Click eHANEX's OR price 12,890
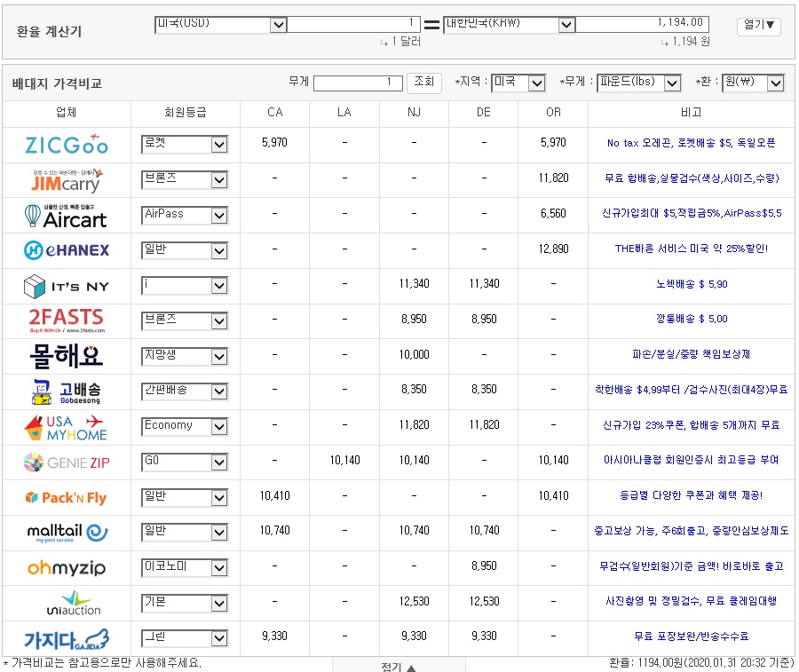This screenshot has height=672, width=799. coord(553,249)
